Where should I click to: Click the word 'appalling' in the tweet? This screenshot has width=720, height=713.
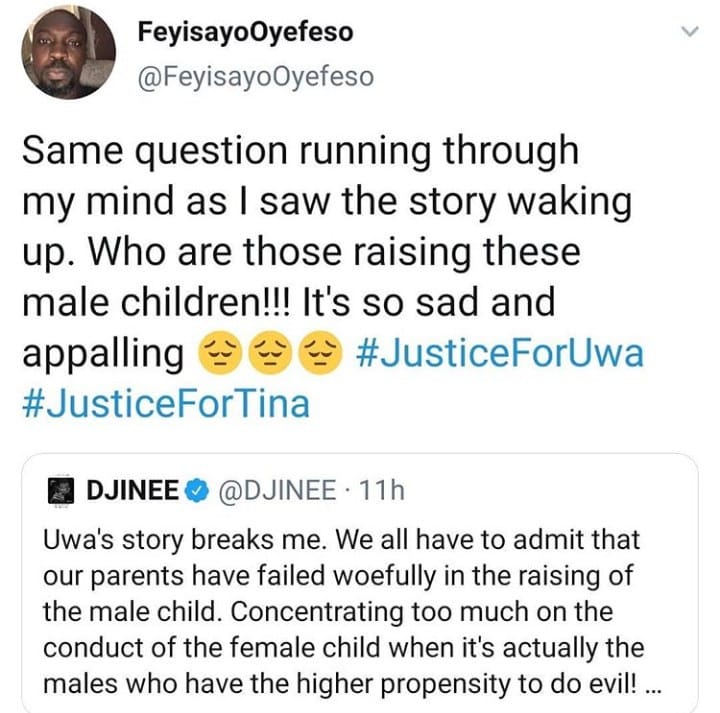102,355
